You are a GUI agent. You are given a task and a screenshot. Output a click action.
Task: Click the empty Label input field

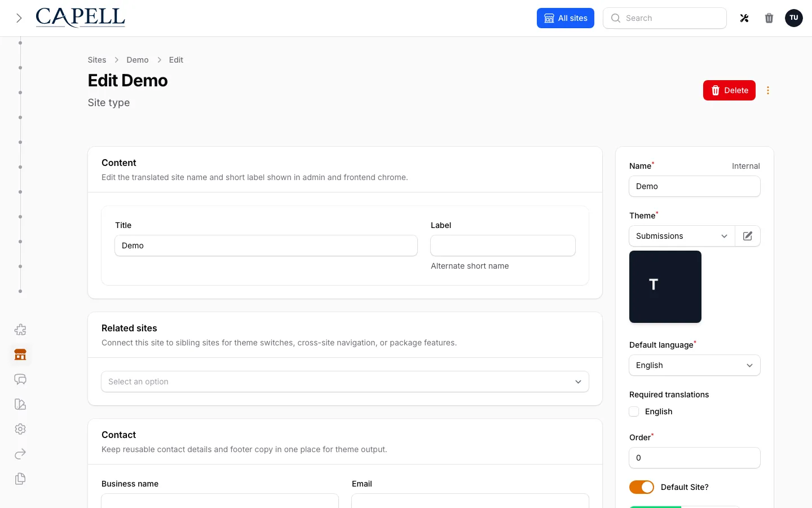coord(503,246)
